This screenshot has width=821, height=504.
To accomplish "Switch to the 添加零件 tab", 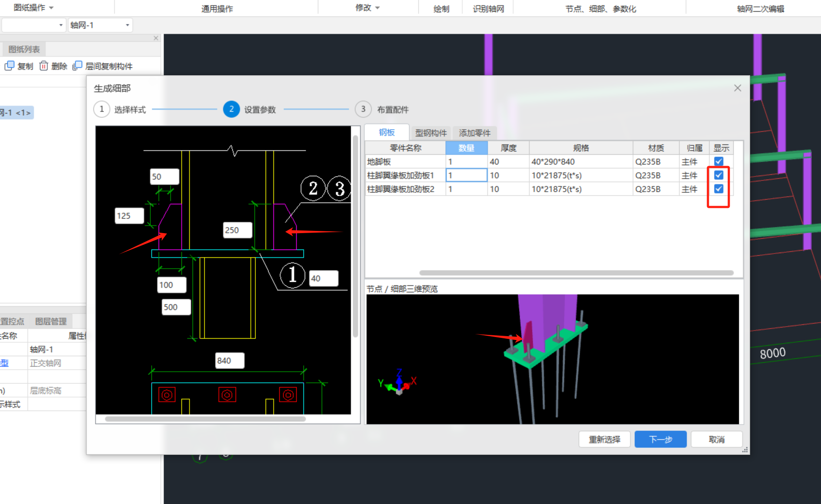I will click(x=474, y=133).
